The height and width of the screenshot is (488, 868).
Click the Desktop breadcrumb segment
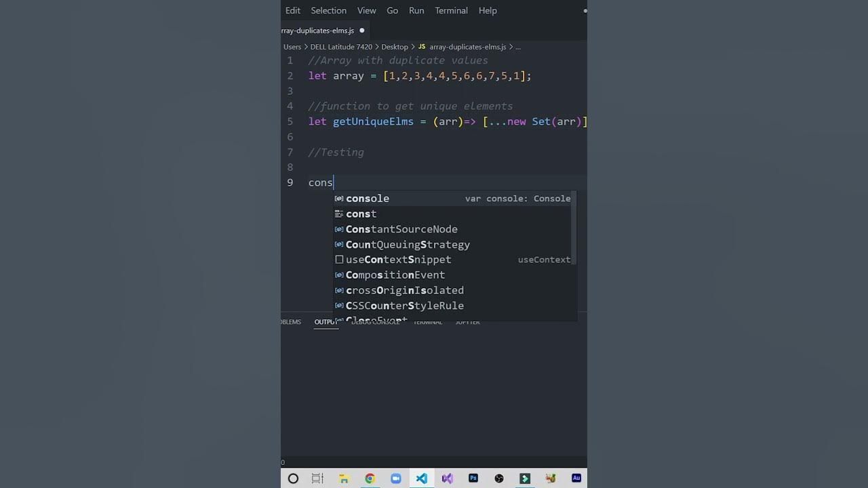pyautogui.click(x=395, y=47)
